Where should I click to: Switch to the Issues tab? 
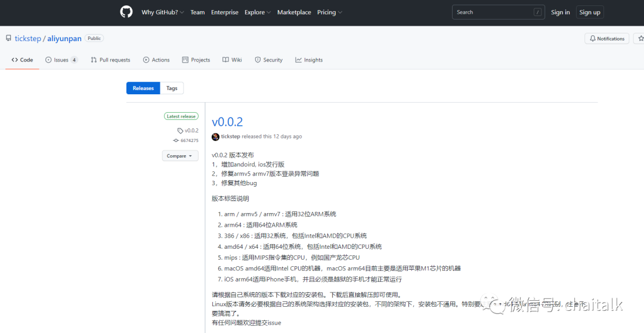tap(61, 60)
